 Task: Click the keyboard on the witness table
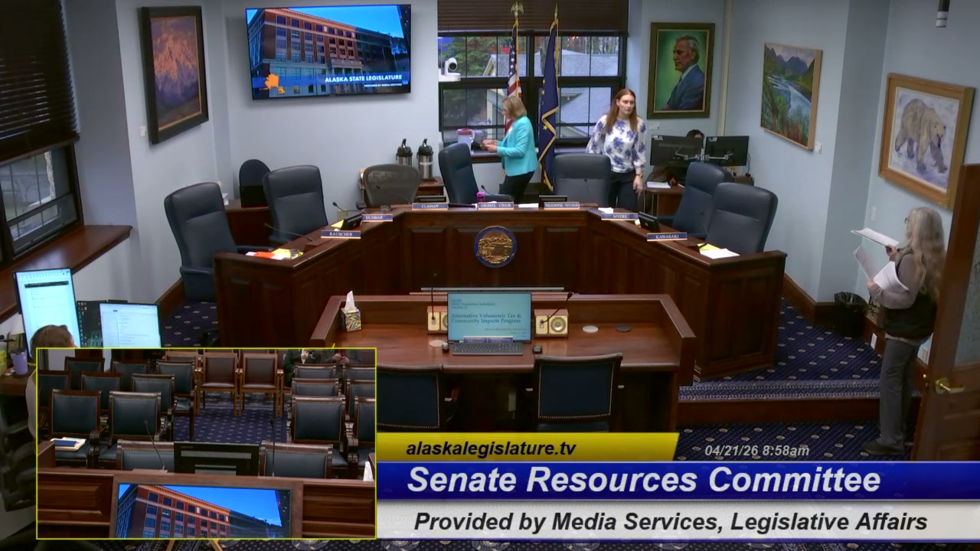point(487,348)
